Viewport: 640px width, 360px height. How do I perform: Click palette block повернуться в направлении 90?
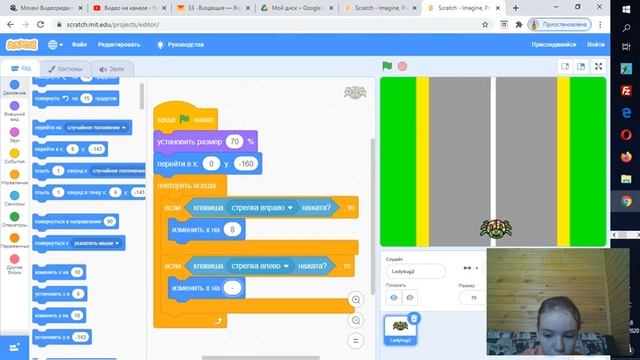click(76, 221)
